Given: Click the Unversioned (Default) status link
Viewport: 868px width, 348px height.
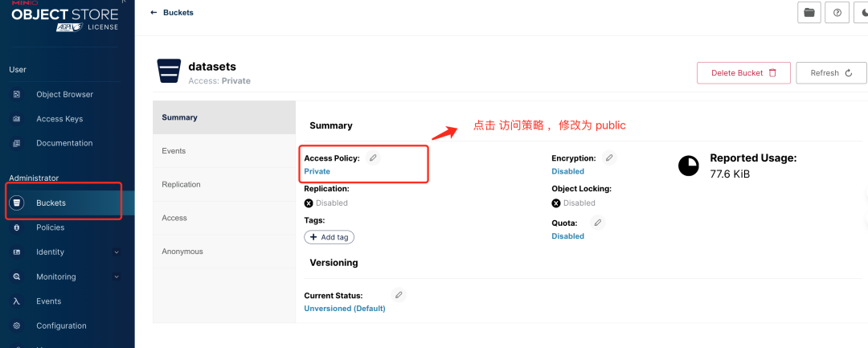Looking at the screenshot, I should (x=344, y=309).
